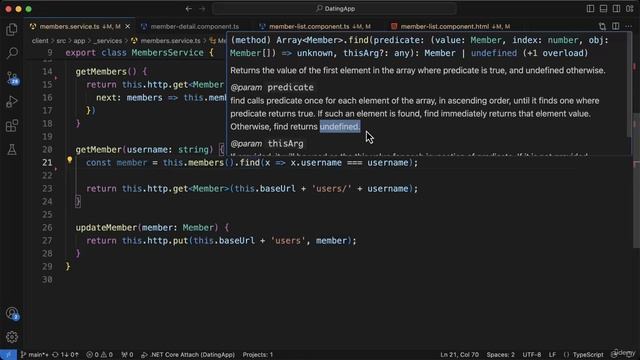
Task: Click '(+1 overload)' text in tooltip
Action: 555,53
